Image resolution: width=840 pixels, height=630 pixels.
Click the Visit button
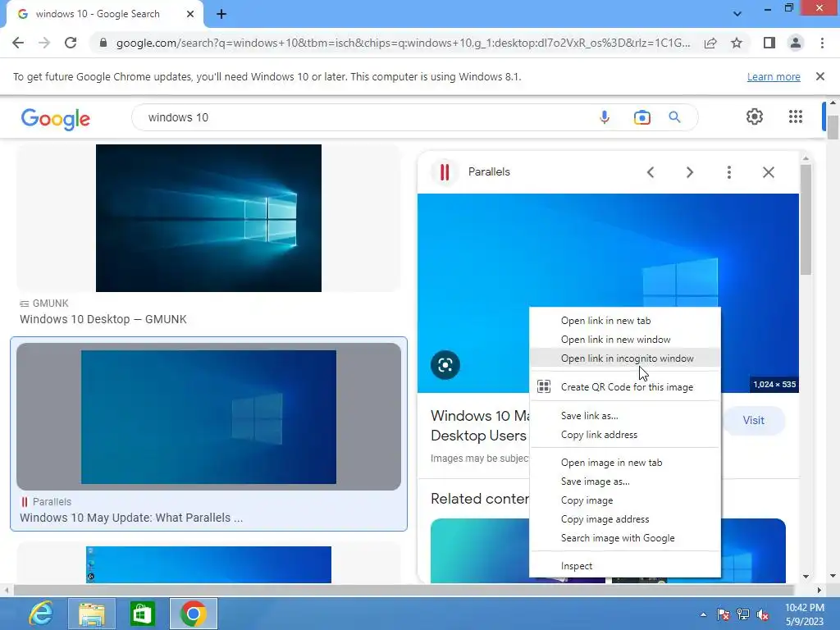(753, 421)
